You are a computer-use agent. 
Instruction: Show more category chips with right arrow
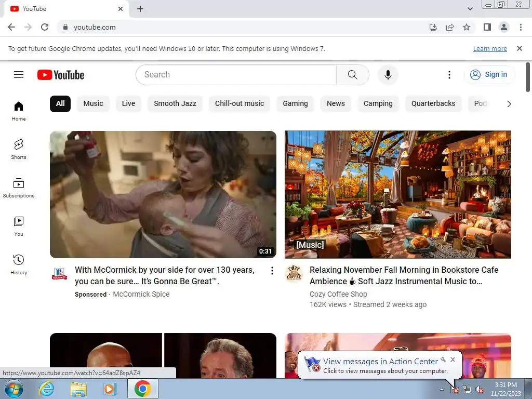point(509,104)
